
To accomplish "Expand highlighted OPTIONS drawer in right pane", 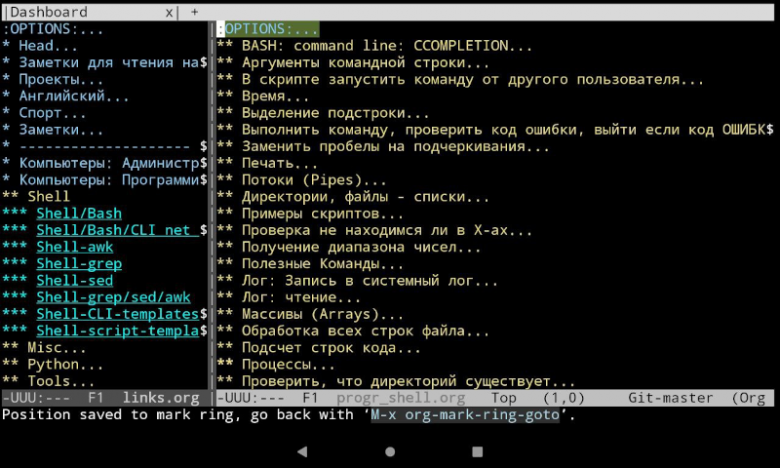I will point(268,29).
